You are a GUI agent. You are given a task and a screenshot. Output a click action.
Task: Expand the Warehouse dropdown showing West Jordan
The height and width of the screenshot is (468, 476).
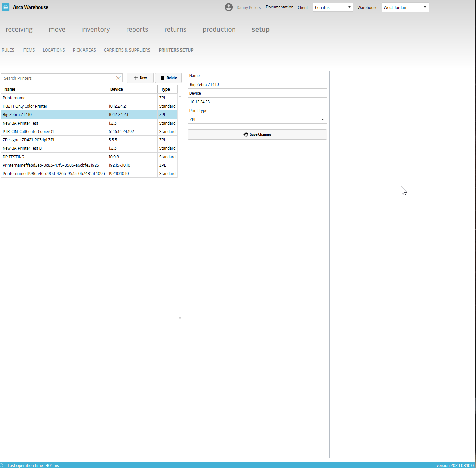[x=405, y=7]
